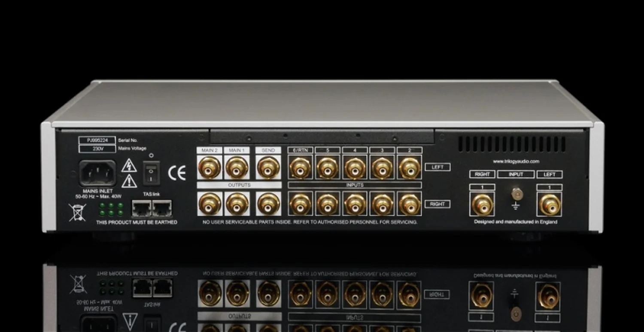Click the '50-60 Hz ~ Max. 40W' rating text
Viewport: 644px width, 332px height.
point(98,196)
